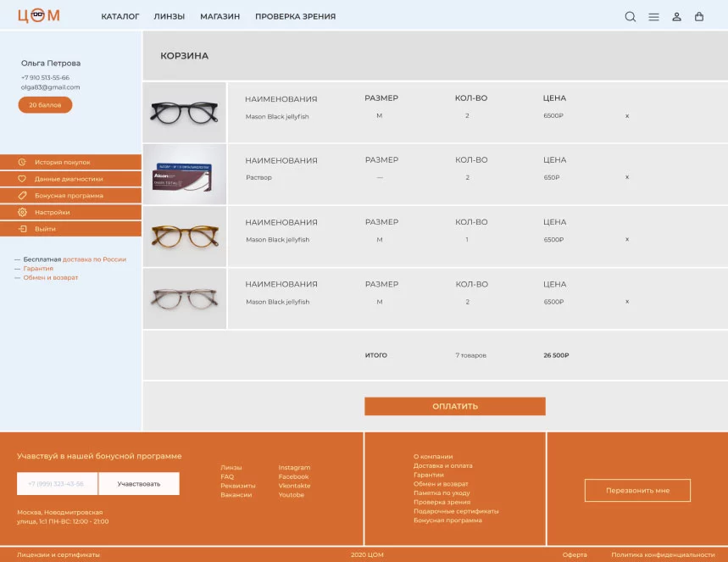
Task: Click the Перезвонить мне button
Action: [637, 491]
